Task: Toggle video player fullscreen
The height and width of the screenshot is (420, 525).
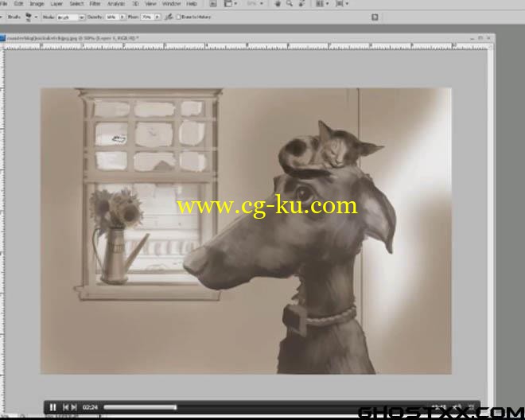Action: point(472,407)
